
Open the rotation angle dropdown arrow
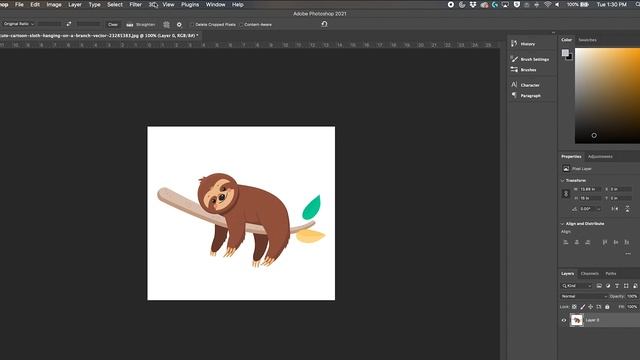[x=598, y=209]
